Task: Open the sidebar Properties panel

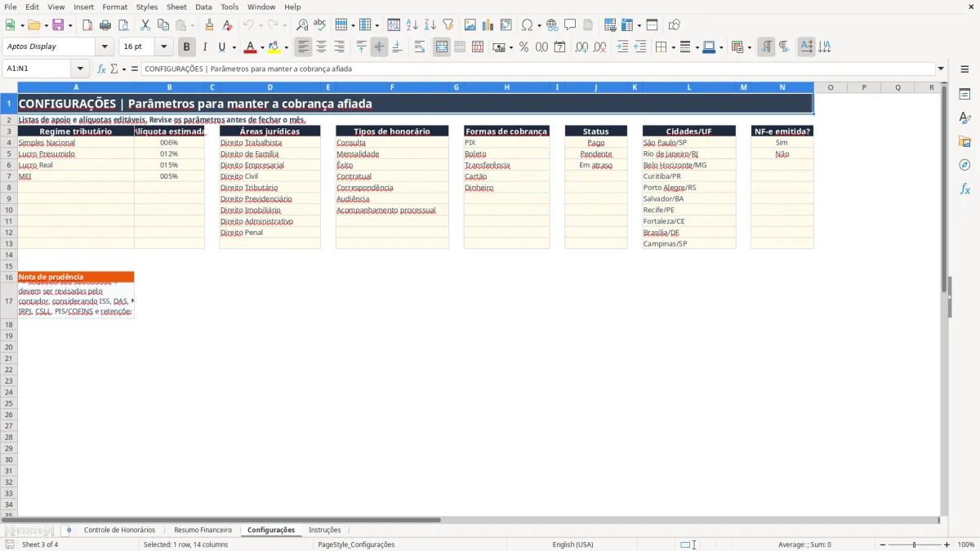Action: [964, 95]
